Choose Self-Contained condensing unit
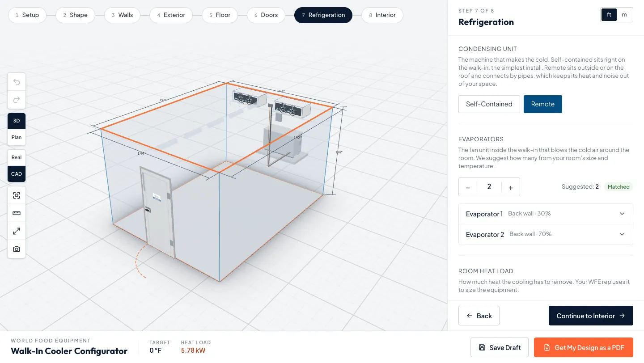Viewport: 644px width, 363px height. (x=489, y=104)
